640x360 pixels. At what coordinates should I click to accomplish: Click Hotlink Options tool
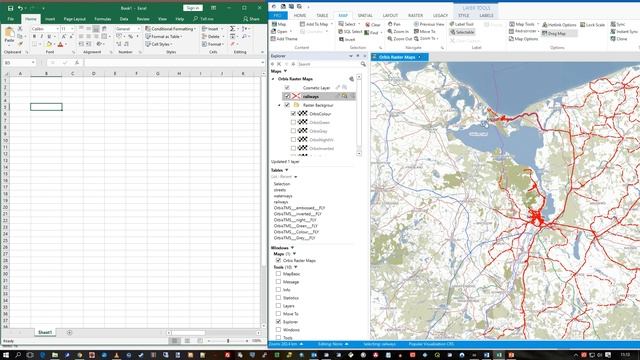(559, 24)
